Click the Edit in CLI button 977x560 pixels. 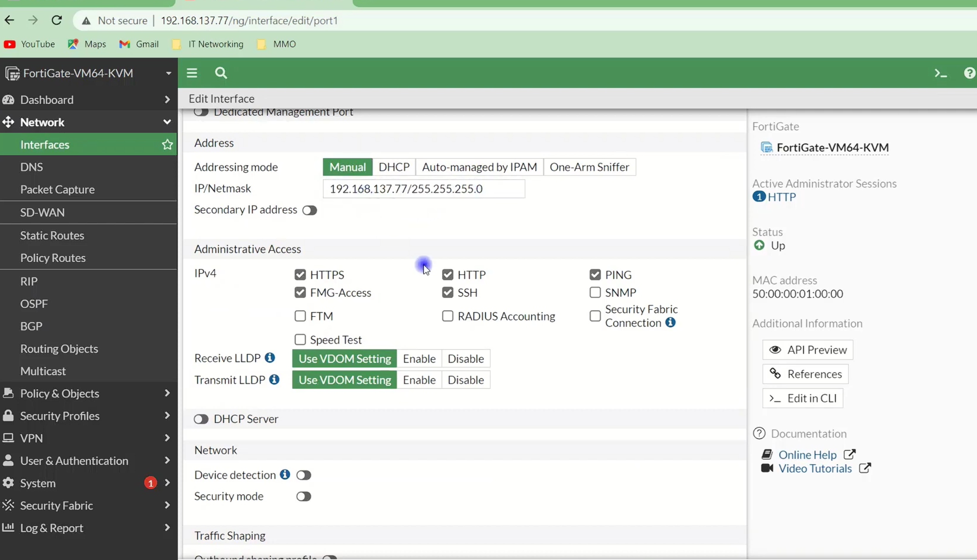coord(802,398)
